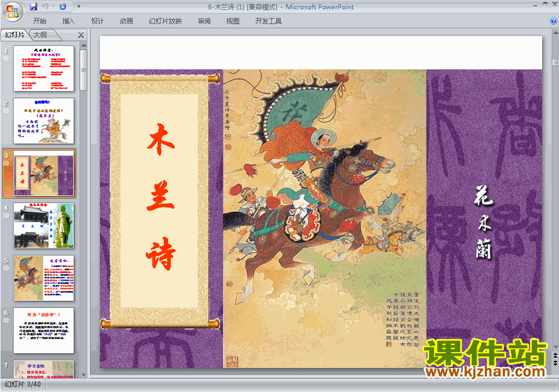
Task: Select slide 2 thumbnail with rider image
Action: click(44, 121)
